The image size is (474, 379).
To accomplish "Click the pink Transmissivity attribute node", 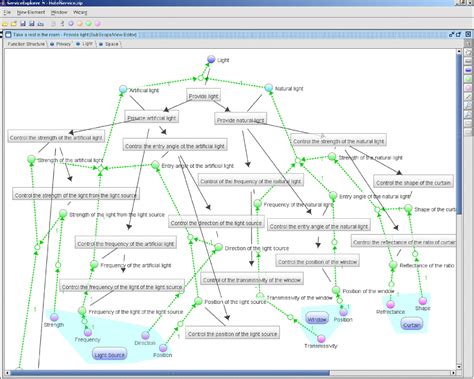I will point(321,339).
